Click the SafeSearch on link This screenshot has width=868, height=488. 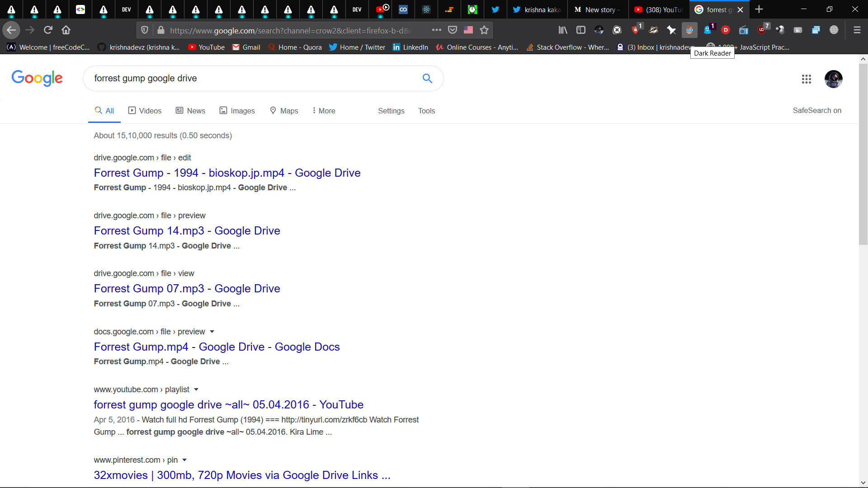click(817, 110)
